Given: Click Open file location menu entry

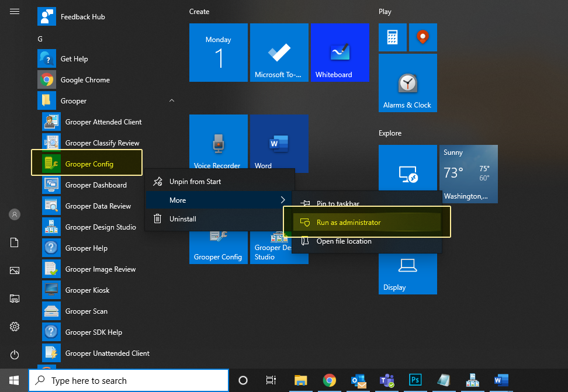Looking at the screenshot, I should [x=344, y=241].
